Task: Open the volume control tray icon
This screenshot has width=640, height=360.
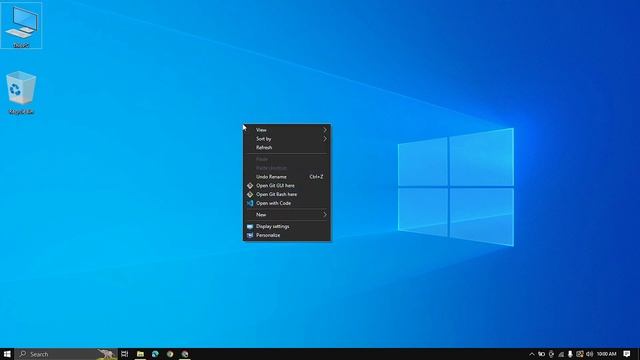Action: point(589,354)
